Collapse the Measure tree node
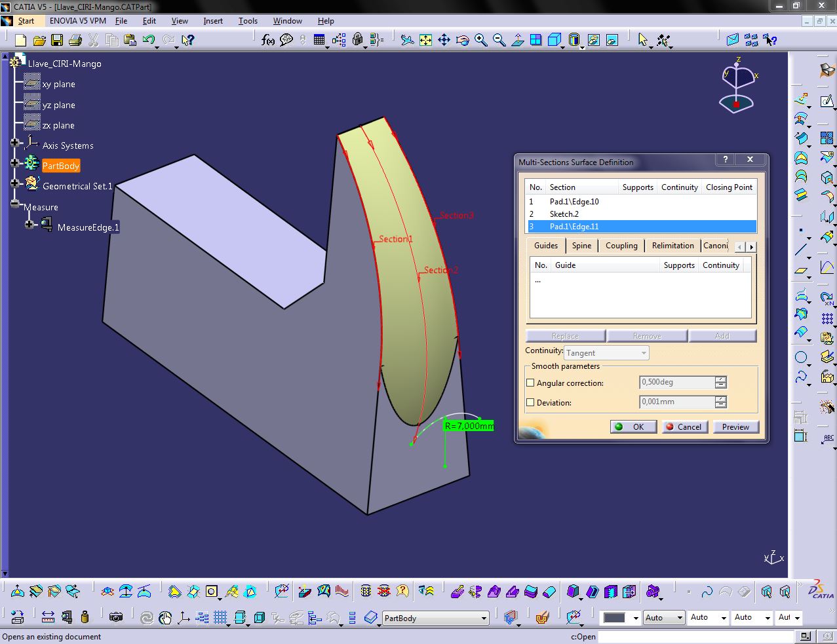Viewport: 837px width, 644px height. pyautogui.click(x=14, y=204)
